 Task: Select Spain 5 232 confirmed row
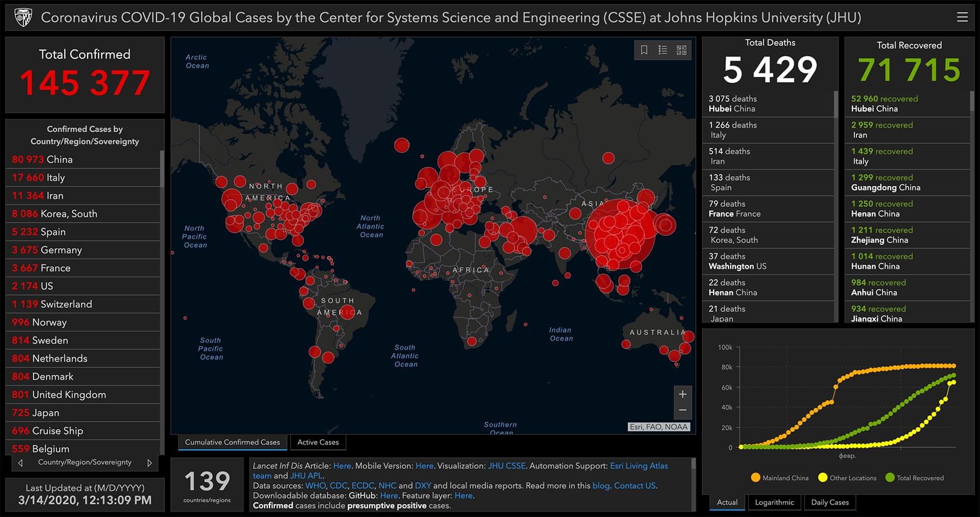click(x=83, y=232)
